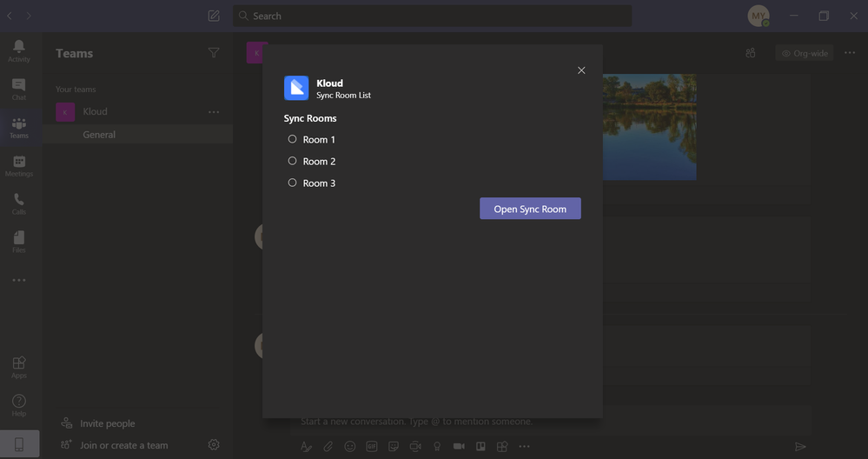
Task: Open the Format text tool
Action: pyautogui.click(x=306, y=446)
